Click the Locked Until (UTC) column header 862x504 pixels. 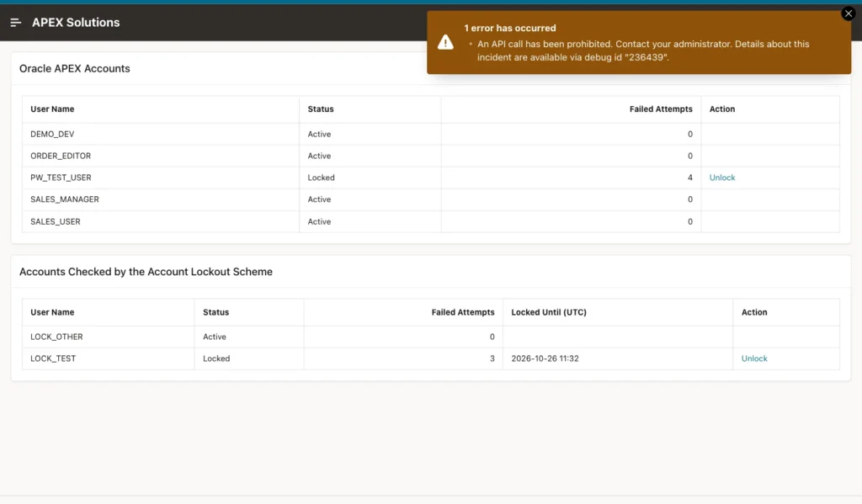[549, 312]
